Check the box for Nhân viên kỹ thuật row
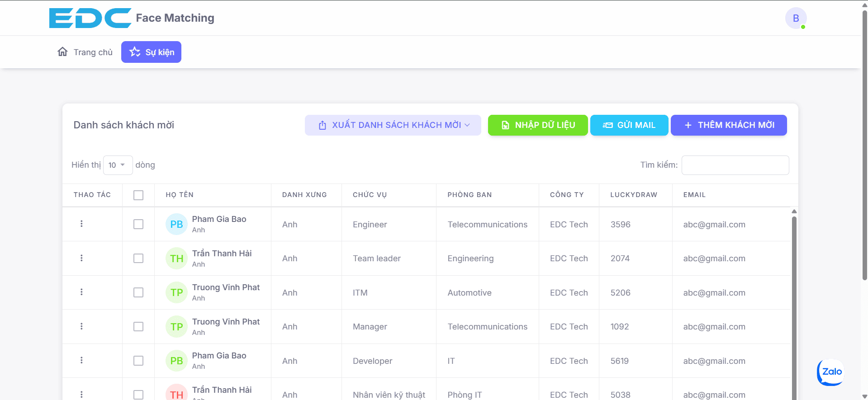The width and height of the screenshot is (868, 400). 138,395
